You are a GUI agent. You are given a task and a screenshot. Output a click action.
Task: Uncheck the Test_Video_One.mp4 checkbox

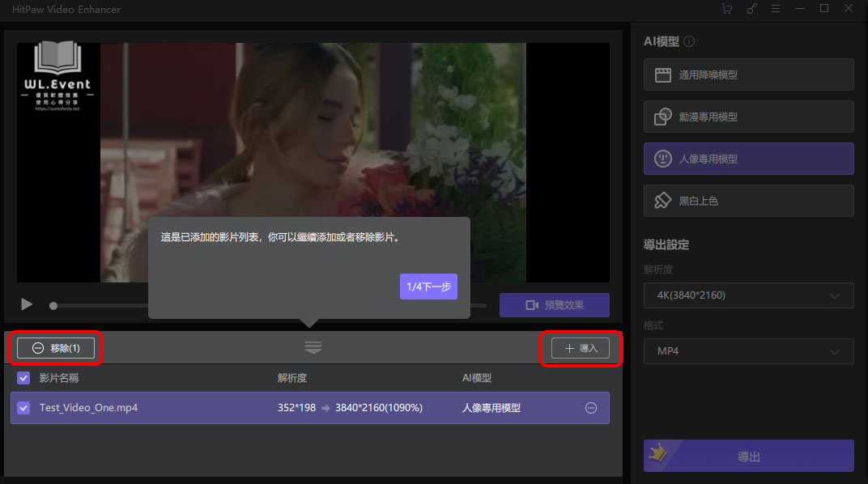(23, 408)
